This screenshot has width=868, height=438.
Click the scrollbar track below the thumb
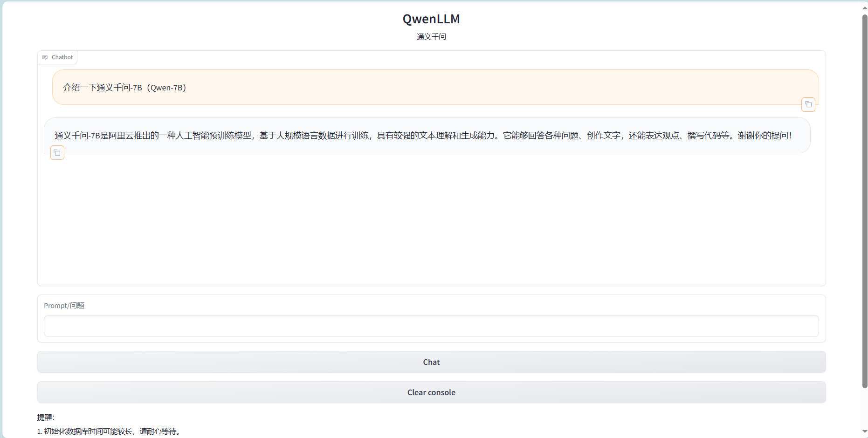click(864, 409)
